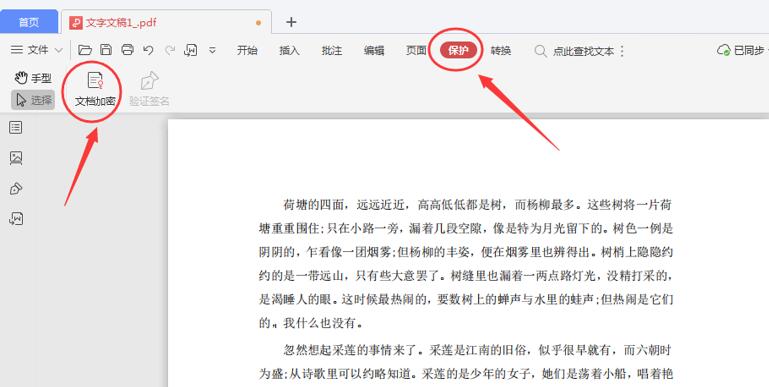Open the convert sidebar panel icon
The width and height of the screenshot is (769, 387).
pos(16,219)
